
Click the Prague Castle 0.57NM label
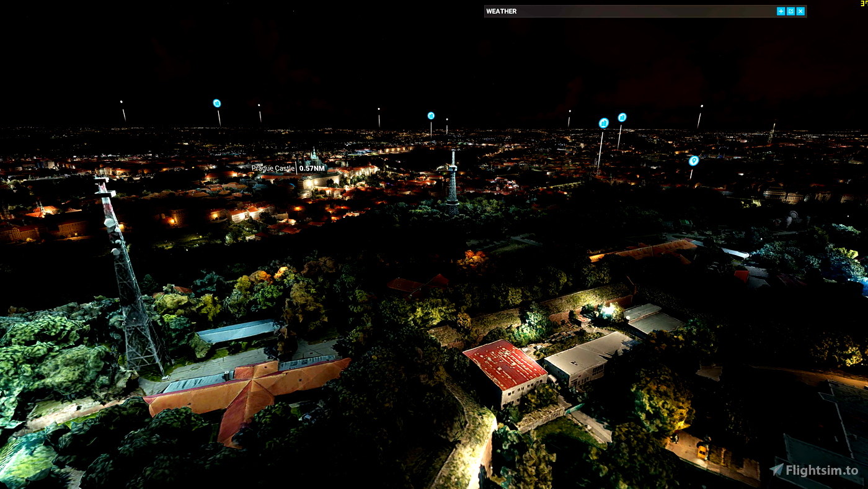point(288,168)
